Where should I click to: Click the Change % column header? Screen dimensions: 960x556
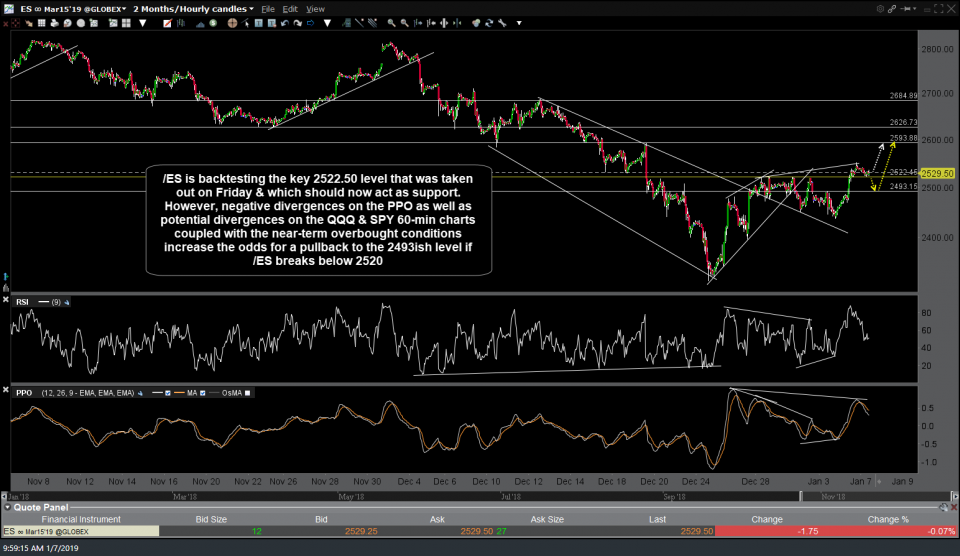pos(888,519)
